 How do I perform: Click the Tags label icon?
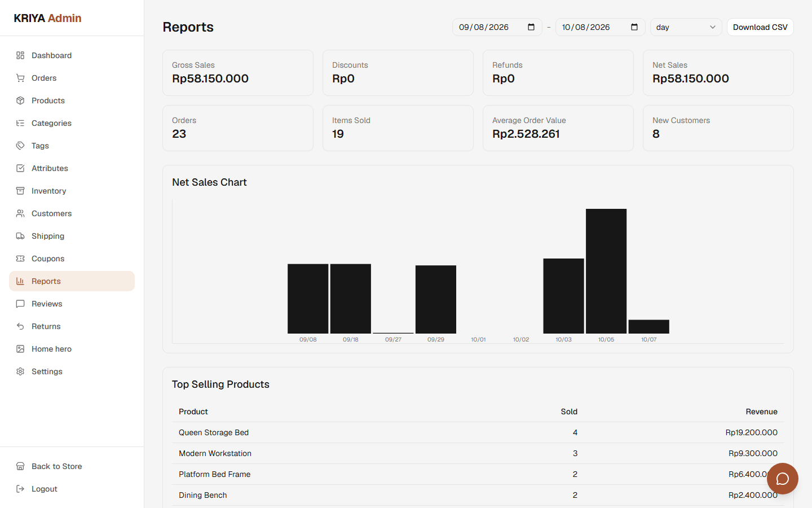click(20, 146)
